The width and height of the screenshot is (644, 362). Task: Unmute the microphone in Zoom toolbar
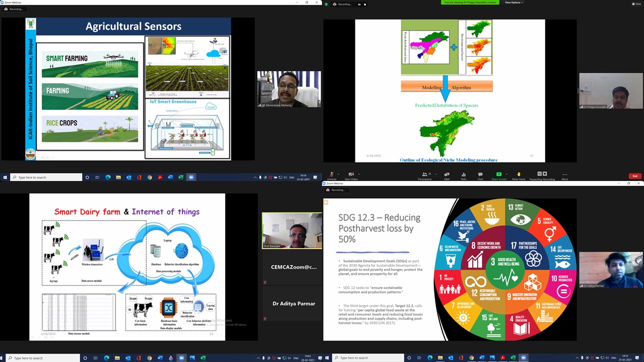click(332, 175)
